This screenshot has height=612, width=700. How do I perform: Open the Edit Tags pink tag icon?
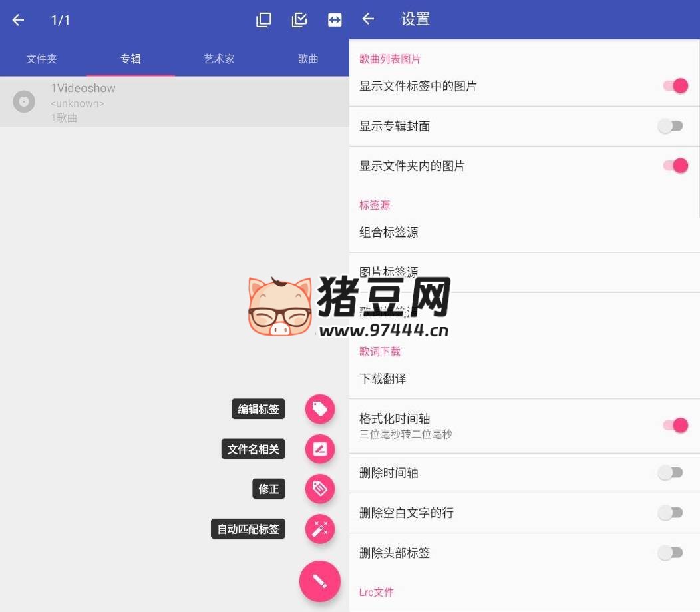point(320,409)
